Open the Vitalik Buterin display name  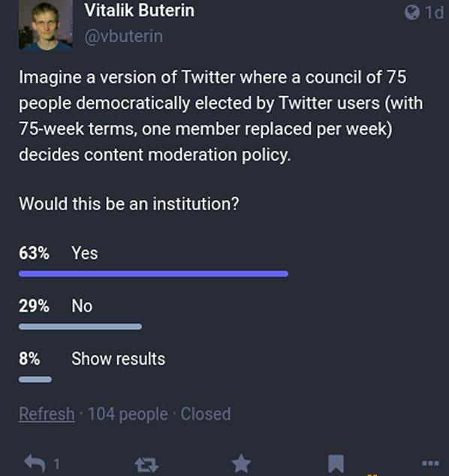[x=140, y=11]
